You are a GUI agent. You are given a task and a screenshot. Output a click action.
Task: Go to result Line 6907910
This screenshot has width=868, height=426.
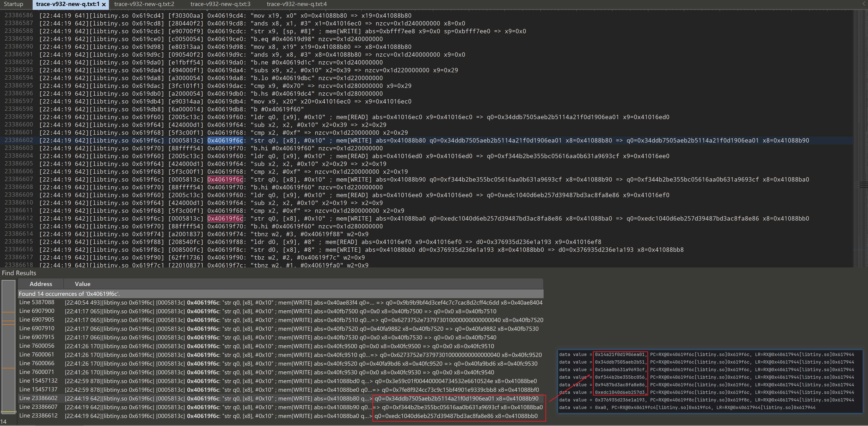(280, 329)
